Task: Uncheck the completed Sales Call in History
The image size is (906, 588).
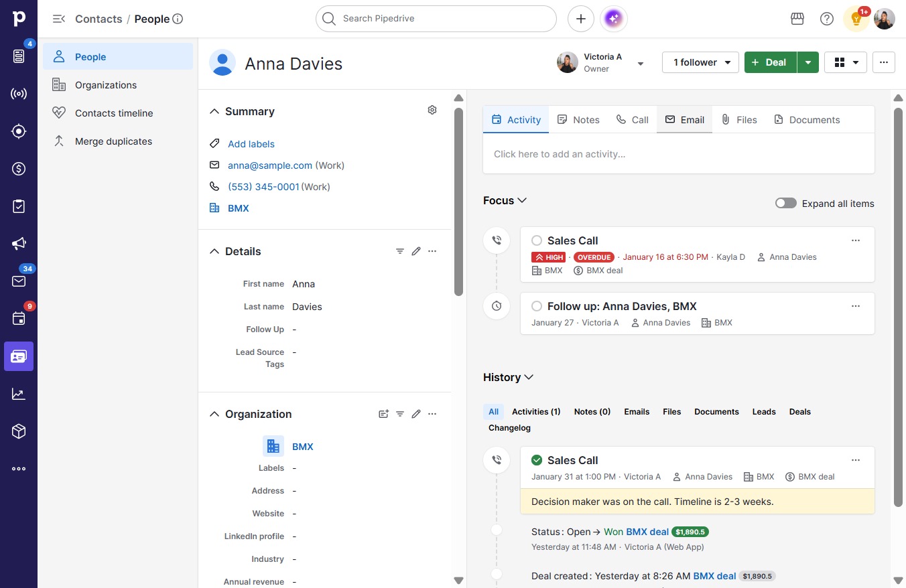Action: (537, 460)
